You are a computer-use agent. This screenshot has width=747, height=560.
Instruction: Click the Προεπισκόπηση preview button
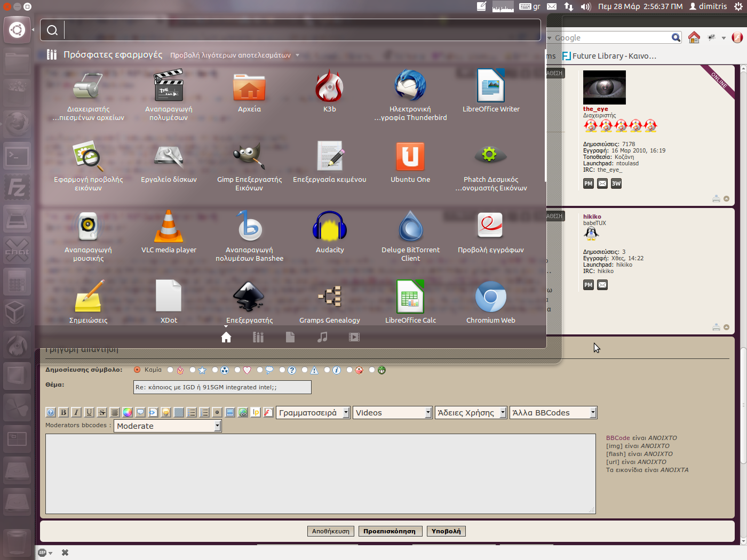pyautogui.click(x=390, y=531)
